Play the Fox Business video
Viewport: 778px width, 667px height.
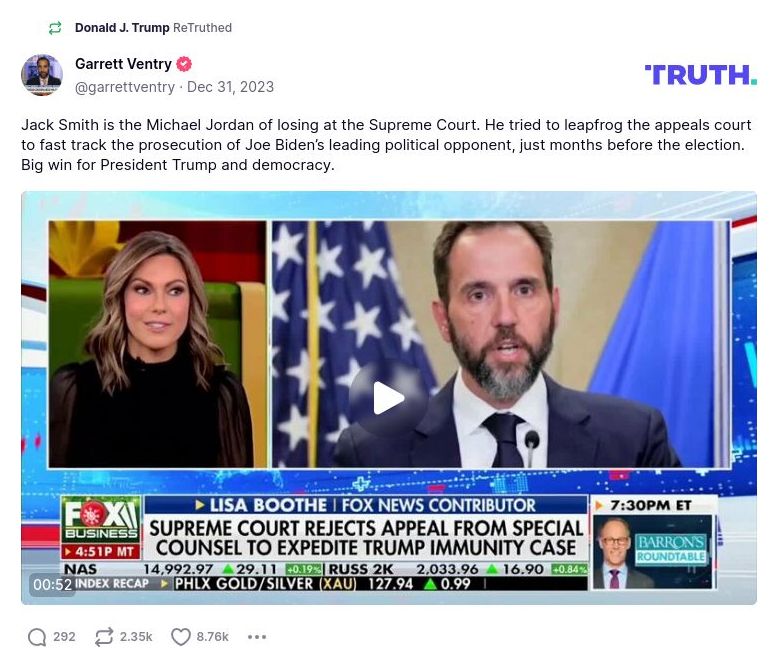[x=389, y=398]
